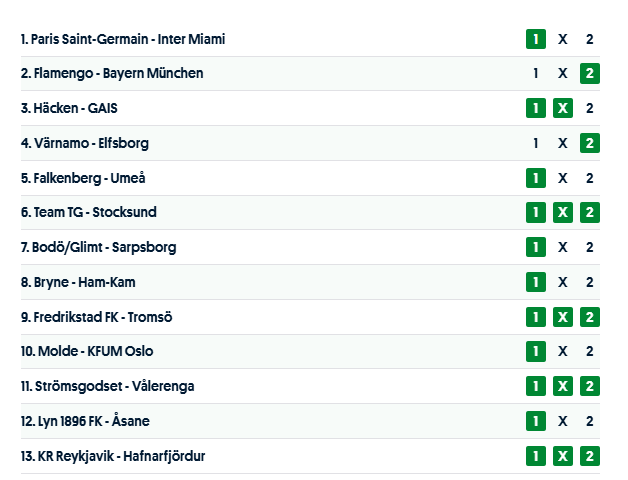Select X for Bodö/Glimt - Sarpsborg

coord(562,247)
